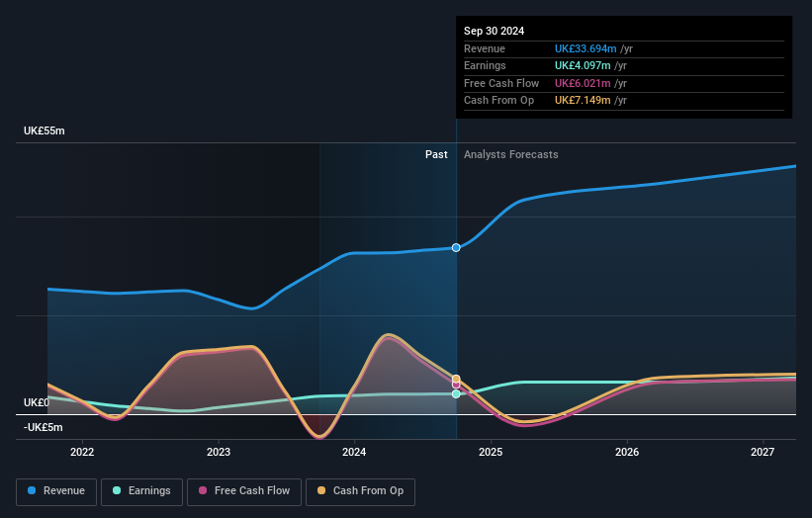Click the blue Revenue data point marker
This screenshot has height=518, width=812.
click(x=456, y=248)
